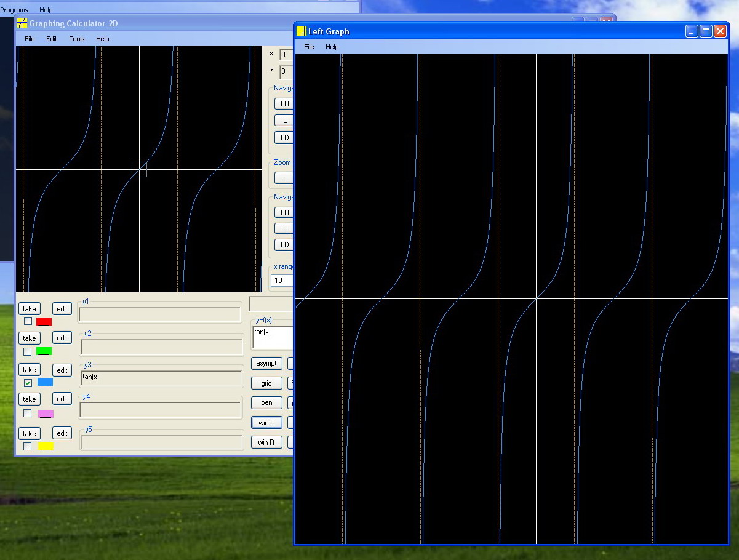Click the grid button
The height and width of the screenshot is (560, 739).
tap(266, 383)
